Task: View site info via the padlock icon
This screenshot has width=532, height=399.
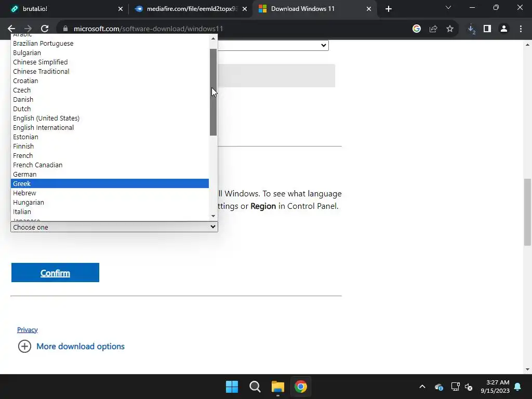Action: pyautogui.click(x=65, y=29)
